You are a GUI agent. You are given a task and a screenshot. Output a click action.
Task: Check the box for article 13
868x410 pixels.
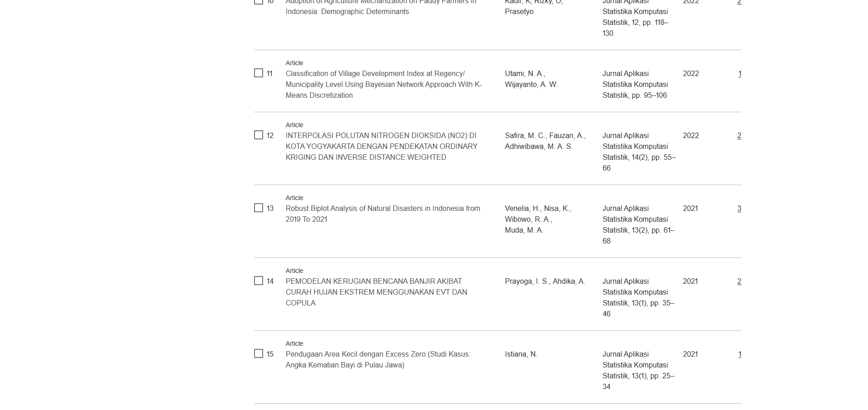click(259, 208)
